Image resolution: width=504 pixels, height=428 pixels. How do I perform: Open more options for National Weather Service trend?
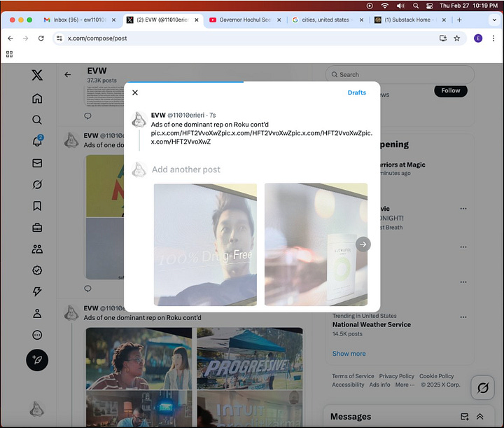(x=463, y=317)
